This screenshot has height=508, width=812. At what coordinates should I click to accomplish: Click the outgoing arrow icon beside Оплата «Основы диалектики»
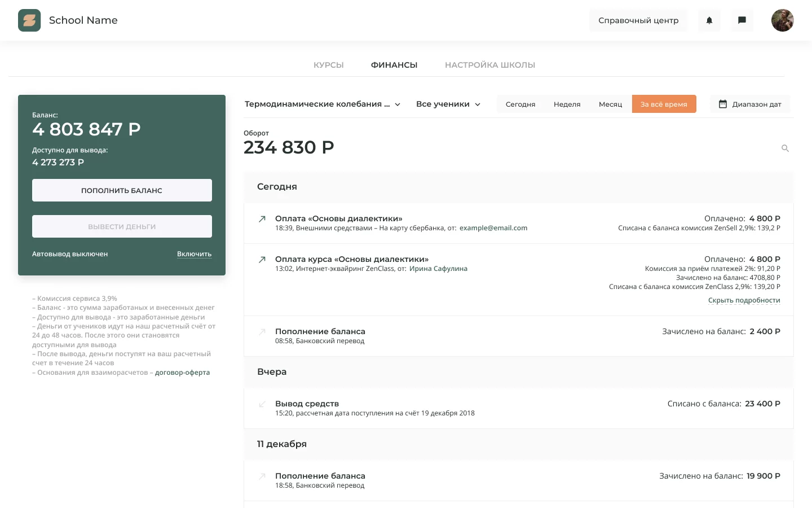point(262,219)
